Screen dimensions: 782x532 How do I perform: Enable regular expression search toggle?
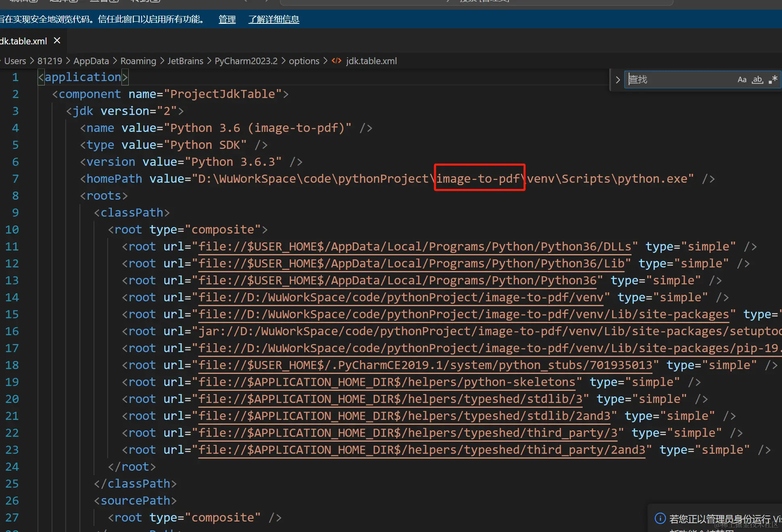pos(773,79)
